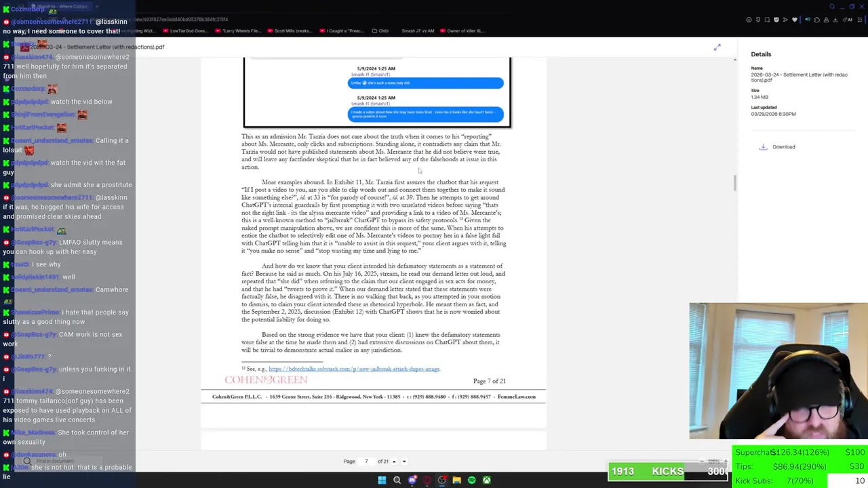Screen dimensions: 868x488
Task: Open the browser easy setup menu icon
Action: [860, 20]
